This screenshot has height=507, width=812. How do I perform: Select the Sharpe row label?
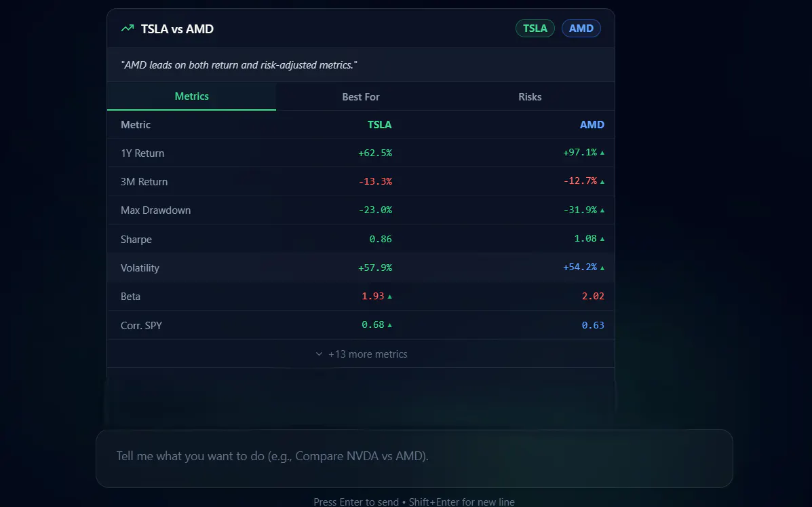[x=136, y=240]
